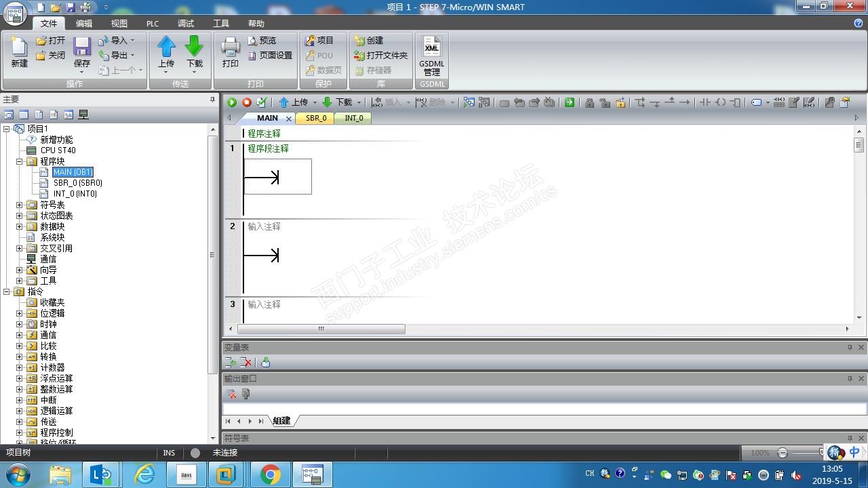Open the status chart icon in the navigation bar
Screen dimensions: 868x488
tap(24, 115)
